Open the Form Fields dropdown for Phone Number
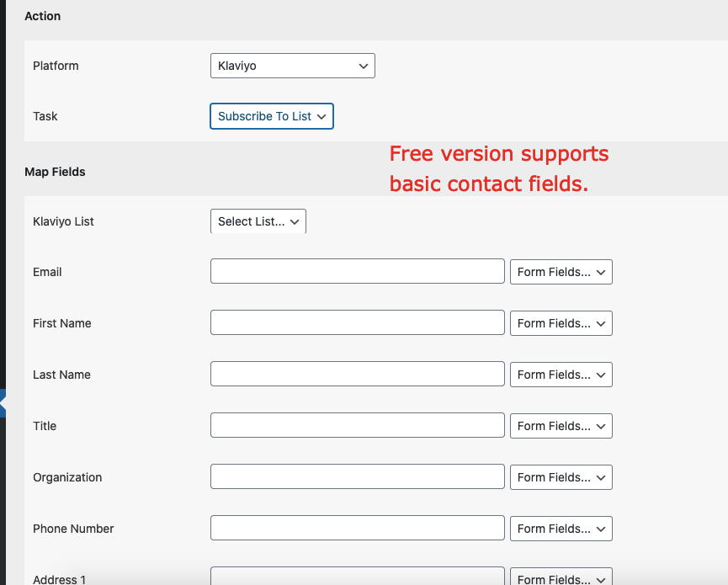728x585 pixels. click(561, 529)
